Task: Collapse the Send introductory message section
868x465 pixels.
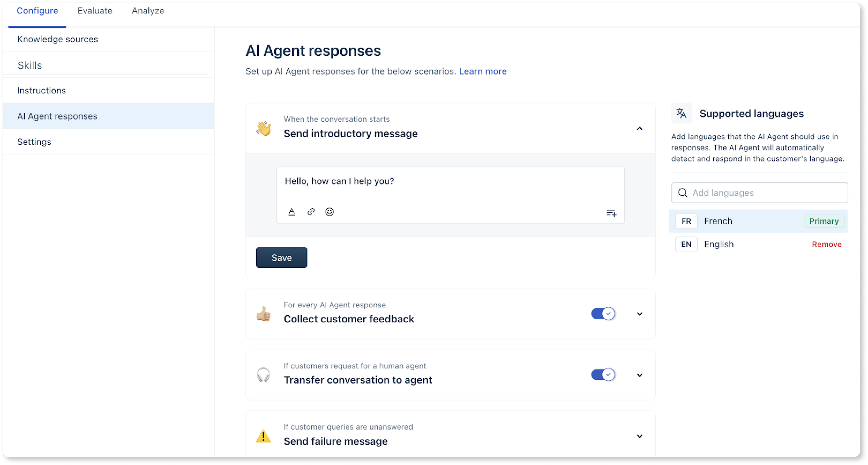Action: click(639, 128)
